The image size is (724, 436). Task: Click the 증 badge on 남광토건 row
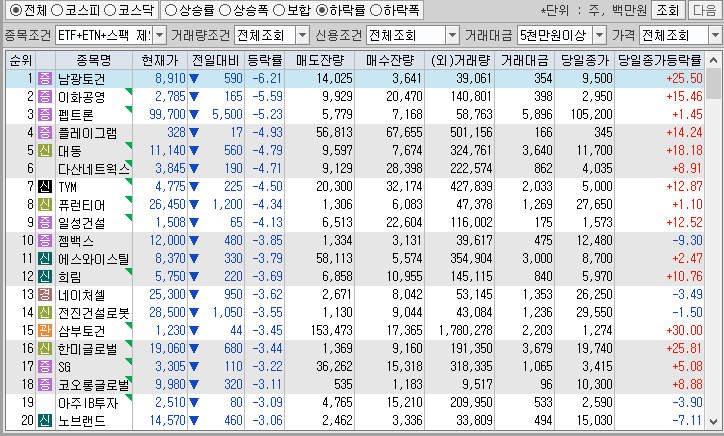pyautogui.click(x=45, y=79)
